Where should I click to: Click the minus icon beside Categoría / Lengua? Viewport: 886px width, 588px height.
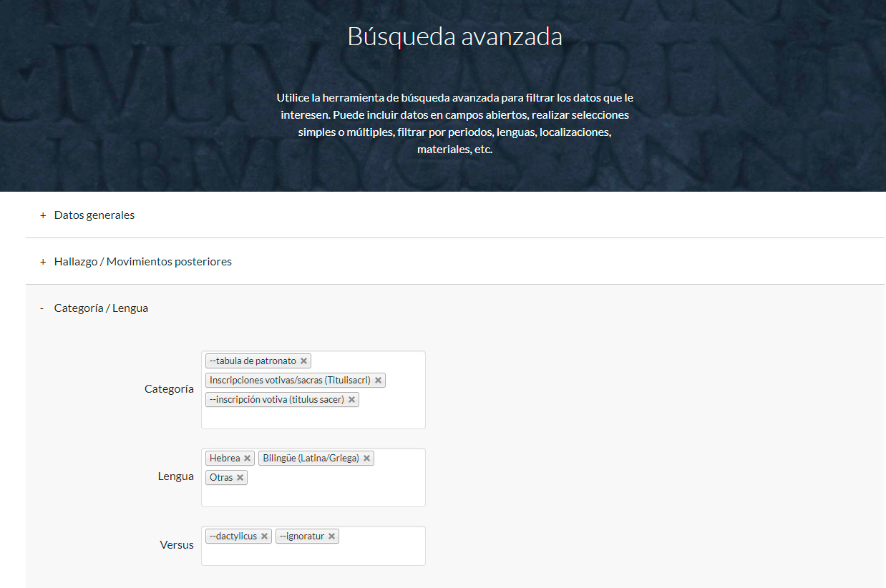[42, 308]
